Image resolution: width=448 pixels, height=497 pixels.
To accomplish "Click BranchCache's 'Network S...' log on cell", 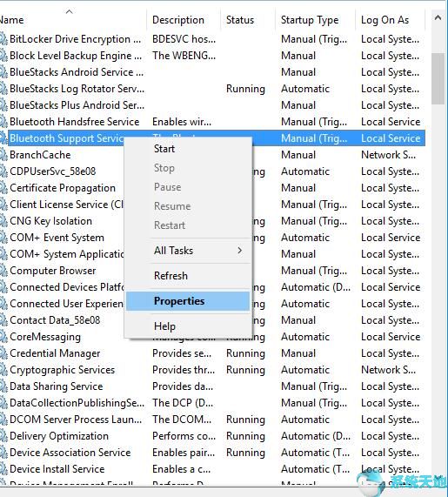I will (389, 155).
